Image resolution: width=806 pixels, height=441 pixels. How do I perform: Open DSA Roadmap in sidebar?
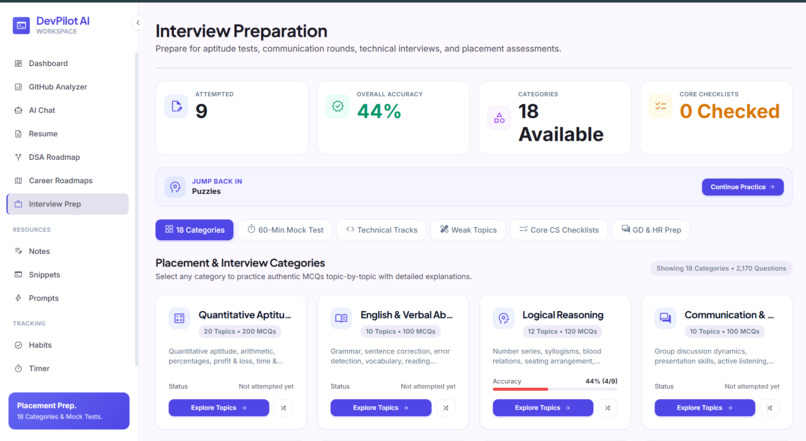67,157
